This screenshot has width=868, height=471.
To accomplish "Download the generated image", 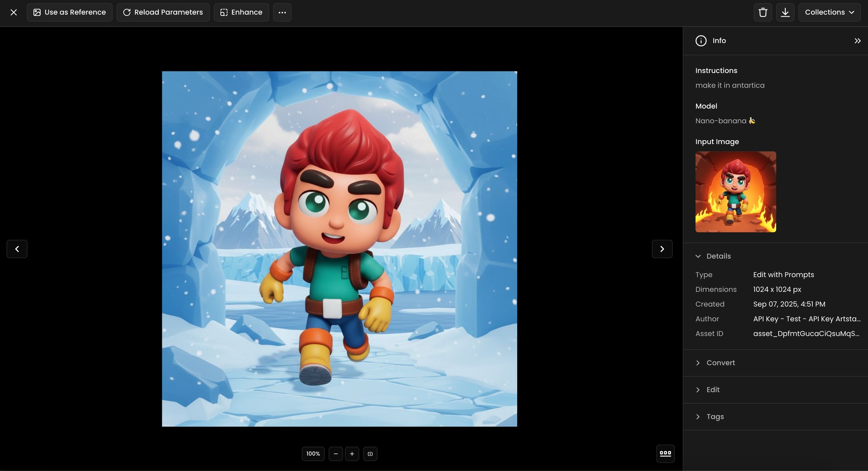I will tap(785, 12).
